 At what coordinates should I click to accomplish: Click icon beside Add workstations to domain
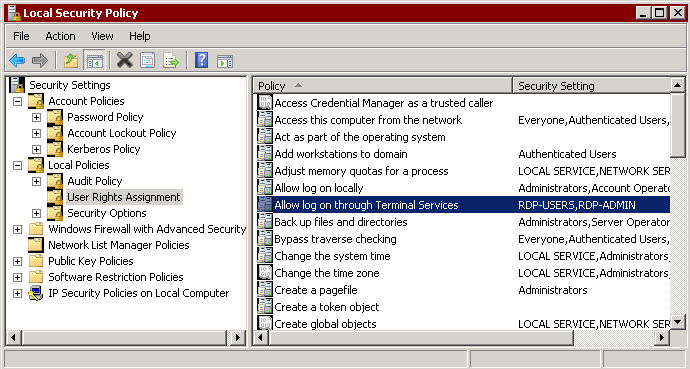click(x=265, y=154)
